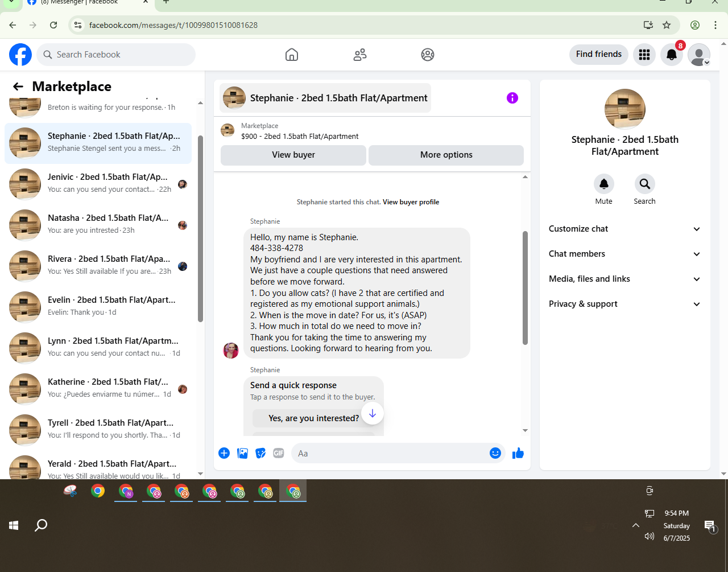View site information icon in address bar
This screenshot has height=572, width=728.
(x=78, y=25)
